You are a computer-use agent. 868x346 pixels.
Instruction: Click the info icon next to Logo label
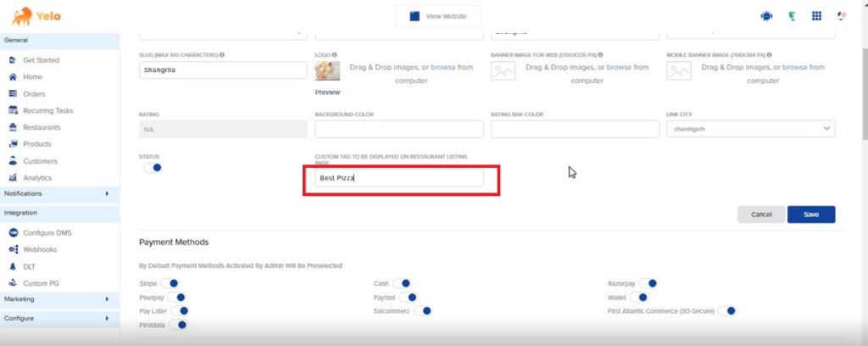335,54
